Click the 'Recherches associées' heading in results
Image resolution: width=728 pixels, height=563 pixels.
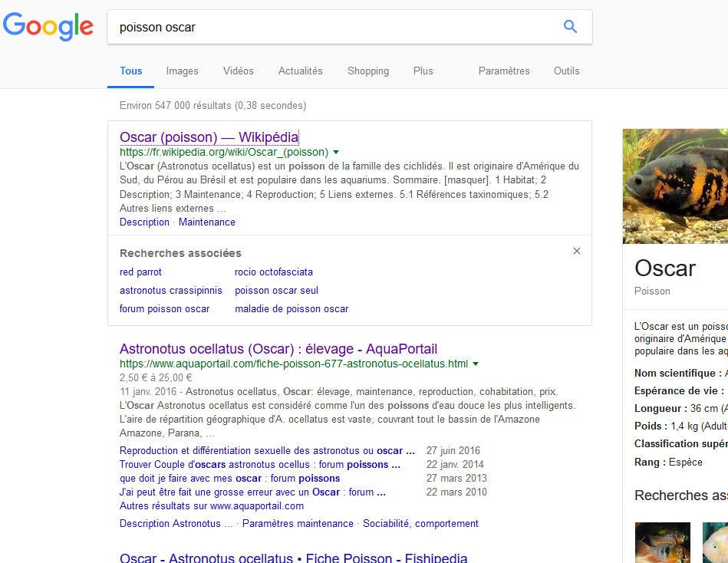click(x=180, y=253)
